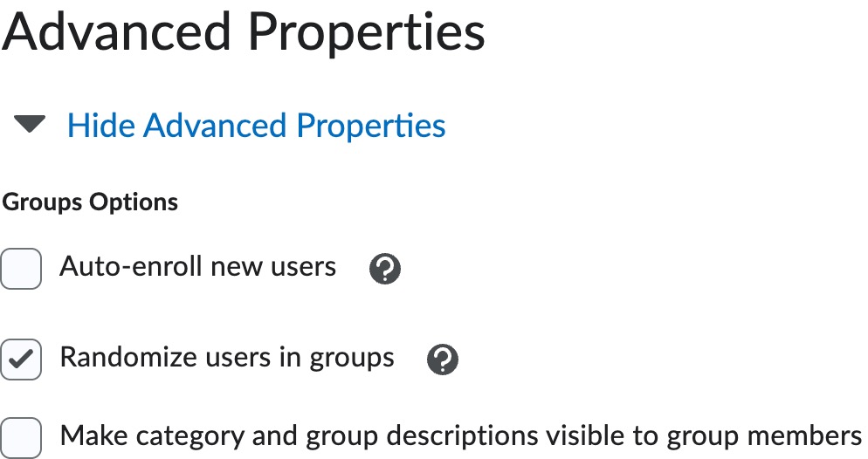Click the Hide Advanced Properties link
The image size is (868, 459).
click(256, 126)
